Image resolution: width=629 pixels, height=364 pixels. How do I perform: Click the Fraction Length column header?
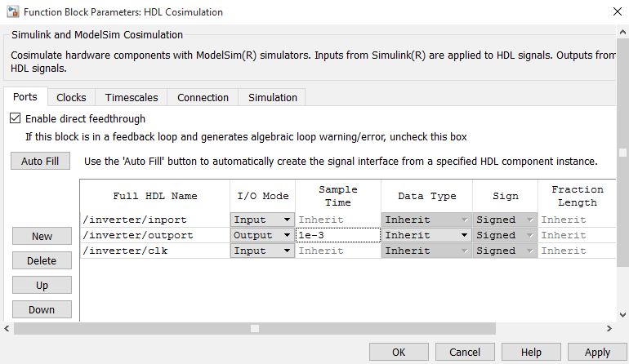[577, 196]
